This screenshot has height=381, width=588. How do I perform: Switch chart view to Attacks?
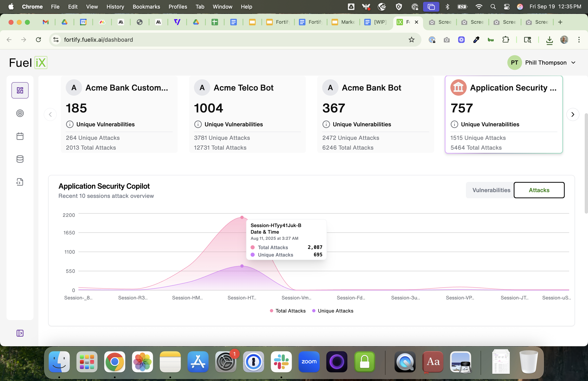[539, 190]
